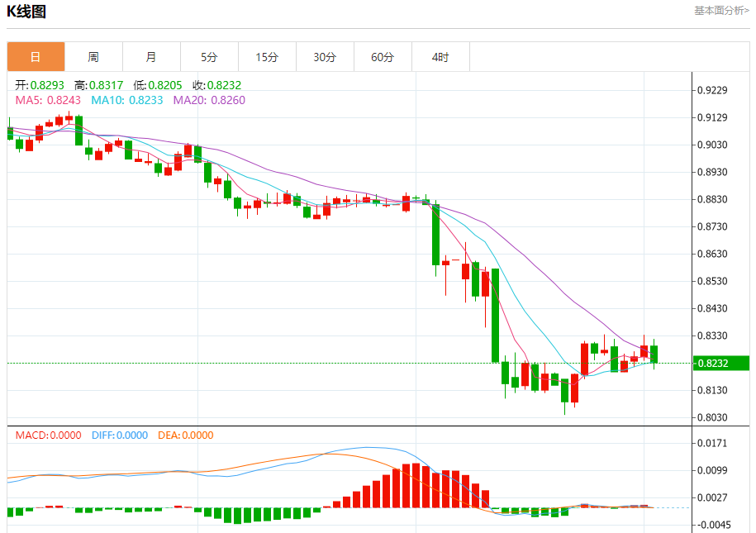Open the 60分 interval tab
The width and height of the screenshot is (756, 533).
coord(383,57)
